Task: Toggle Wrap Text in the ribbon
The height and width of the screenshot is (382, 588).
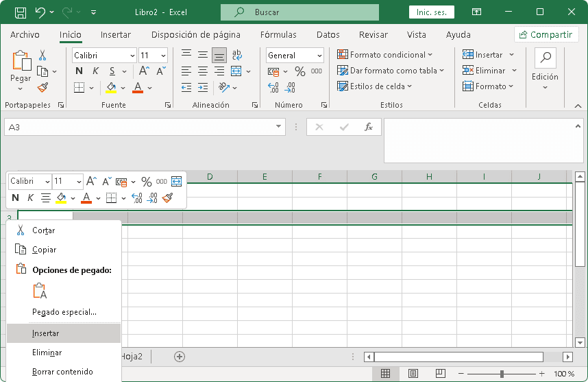Action: tap(237, 55)
